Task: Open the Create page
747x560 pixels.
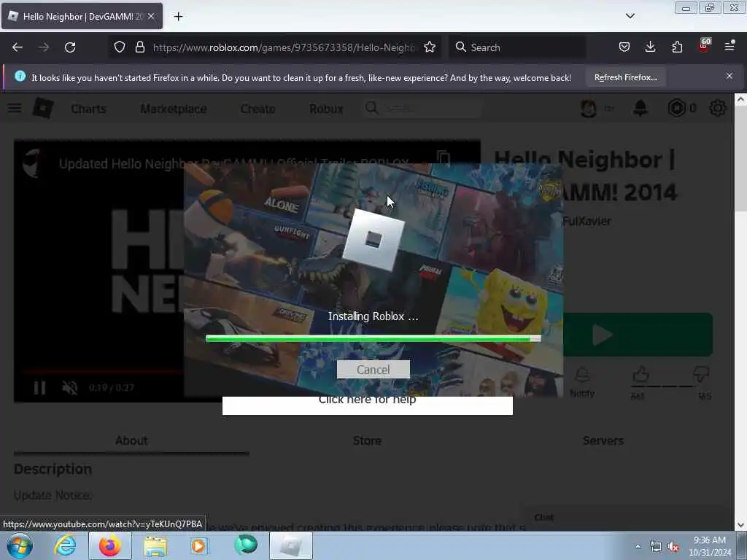Action: (258, 109)
